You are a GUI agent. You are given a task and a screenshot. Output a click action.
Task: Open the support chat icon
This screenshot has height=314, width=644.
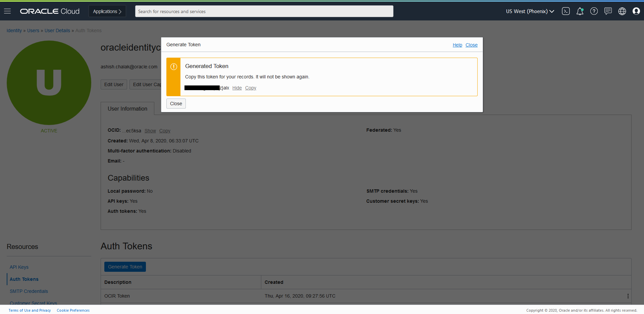(x=608, y=11)
